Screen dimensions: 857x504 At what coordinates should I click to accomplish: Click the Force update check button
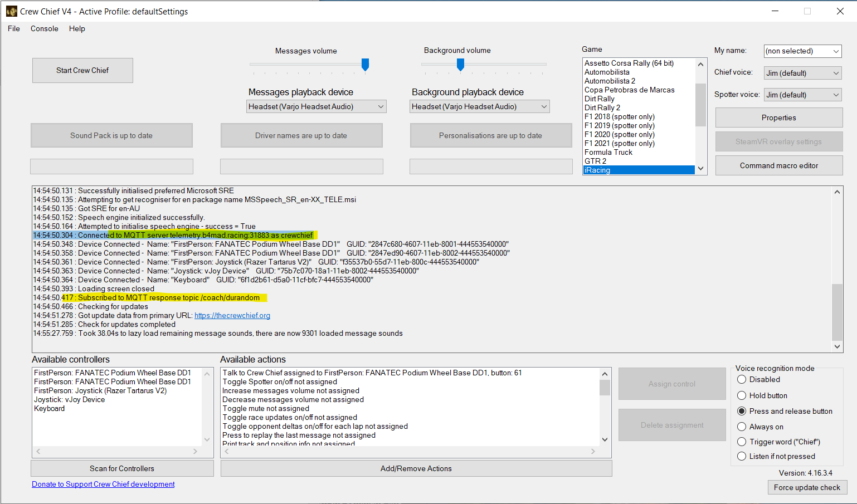(x=807, y=487)
